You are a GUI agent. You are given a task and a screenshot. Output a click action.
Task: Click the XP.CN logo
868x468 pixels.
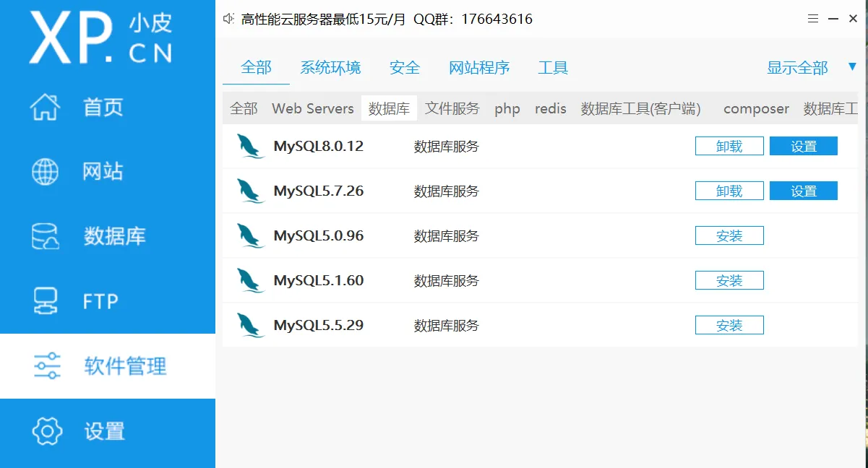coord(101,38)
